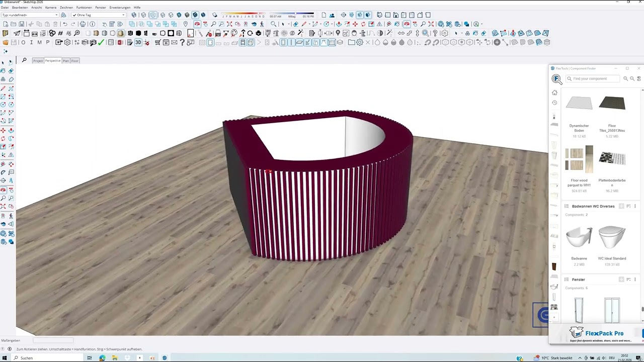Click the weather 10°C Stark bewölkt widget
Viewport: 644px width, 362px height.
pyautogui.click(x=553, y=358)
